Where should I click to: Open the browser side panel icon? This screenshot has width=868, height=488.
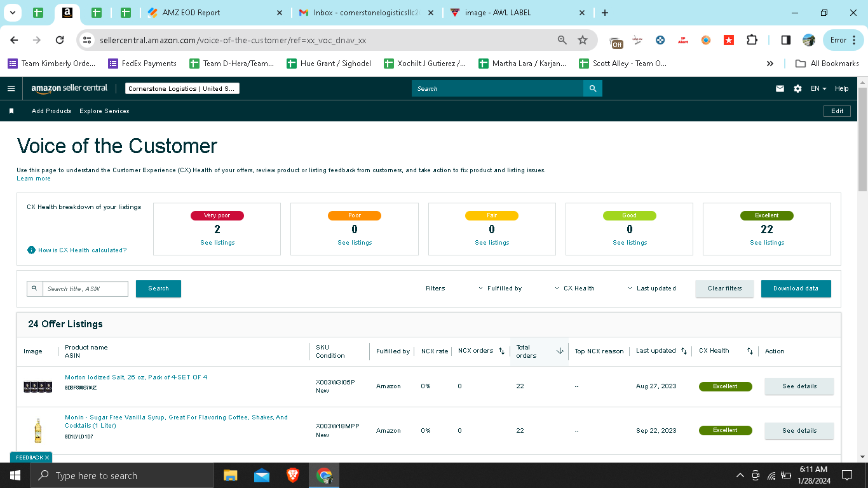click(786, 40)
